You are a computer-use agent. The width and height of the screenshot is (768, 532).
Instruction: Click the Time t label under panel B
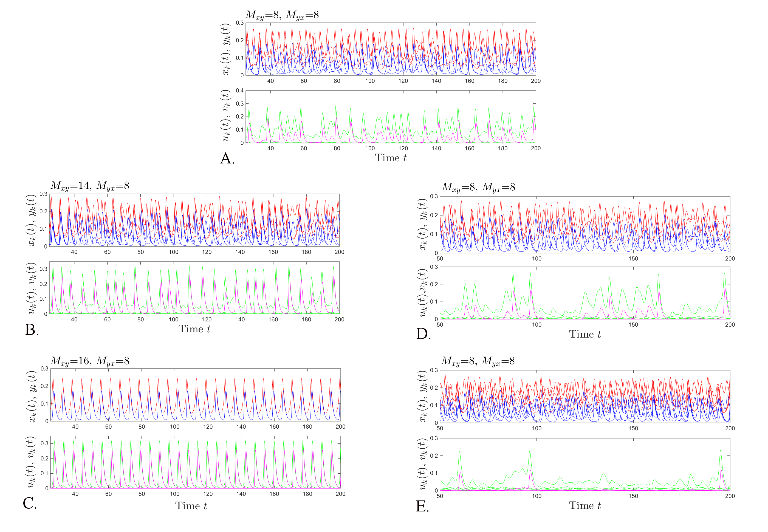click(x=194, y=329)
